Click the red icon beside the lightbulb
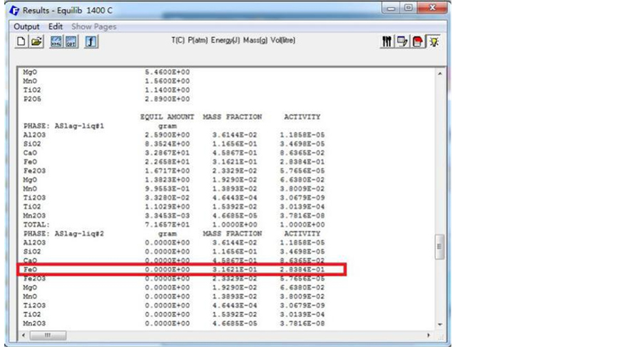The width and height of the screenshot is (644, 347). tap(418, 42)
